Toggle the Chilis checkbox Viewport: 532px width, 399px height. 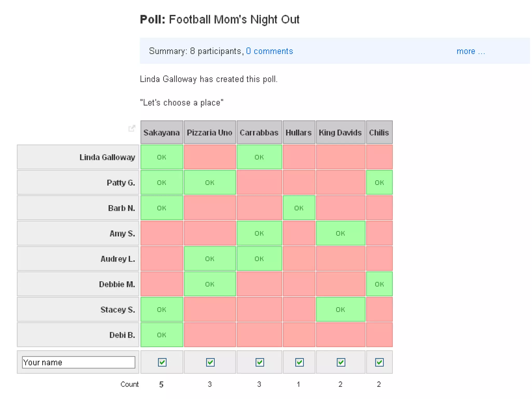379,362
